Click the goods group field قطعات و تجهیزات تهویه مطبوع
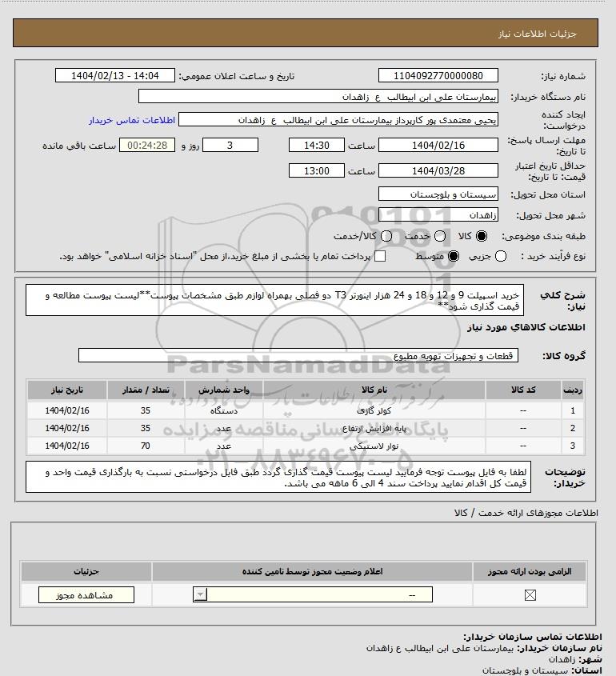This screenshot has height=676, width=616. pos(298,356)
